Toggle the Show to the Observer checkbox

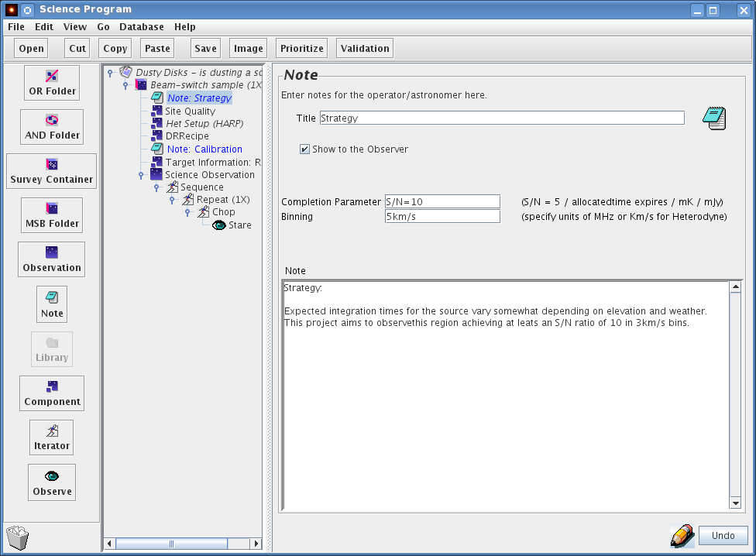pos(305,149)
